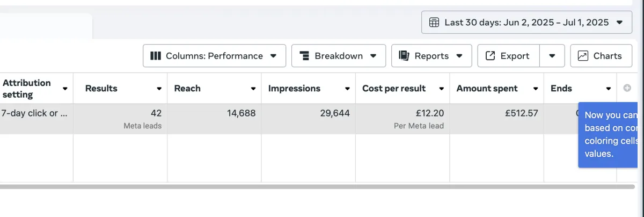Click the horizontal table scrollbar
644x217 pixels.
click(x=317, y=187)
